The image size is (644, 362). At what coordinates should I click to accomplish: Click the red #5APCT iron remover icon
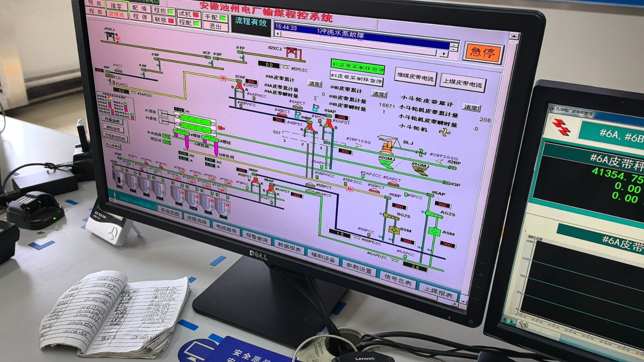click(x=394, y=183)
